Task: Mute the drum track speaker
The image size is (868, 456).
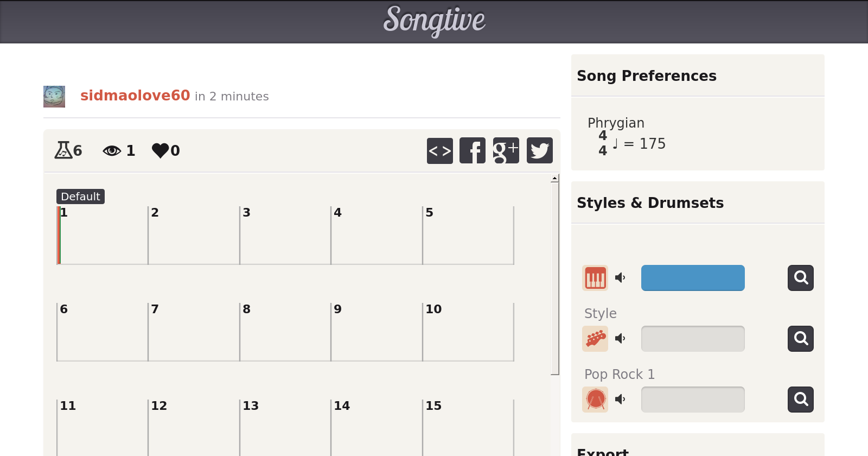Action: click(x=620, y=400)
